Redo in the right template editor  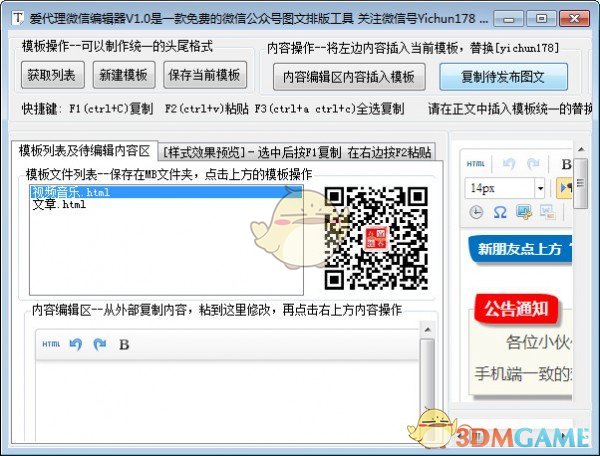point(533,164)
